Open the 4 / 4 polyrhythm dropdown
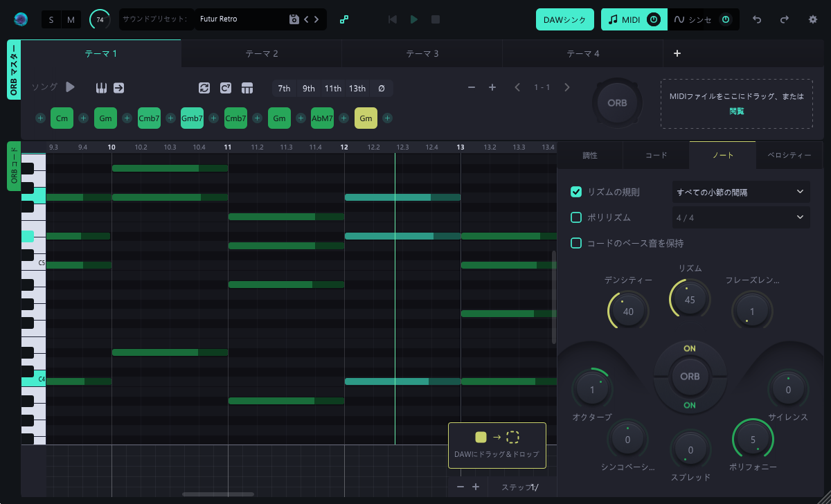 point(740,217)
